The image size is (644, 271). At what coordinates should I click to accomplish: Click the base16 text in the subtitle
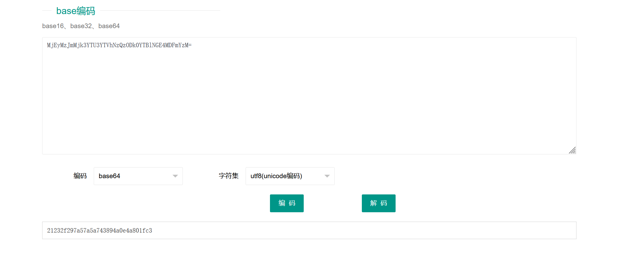point(53,26)
